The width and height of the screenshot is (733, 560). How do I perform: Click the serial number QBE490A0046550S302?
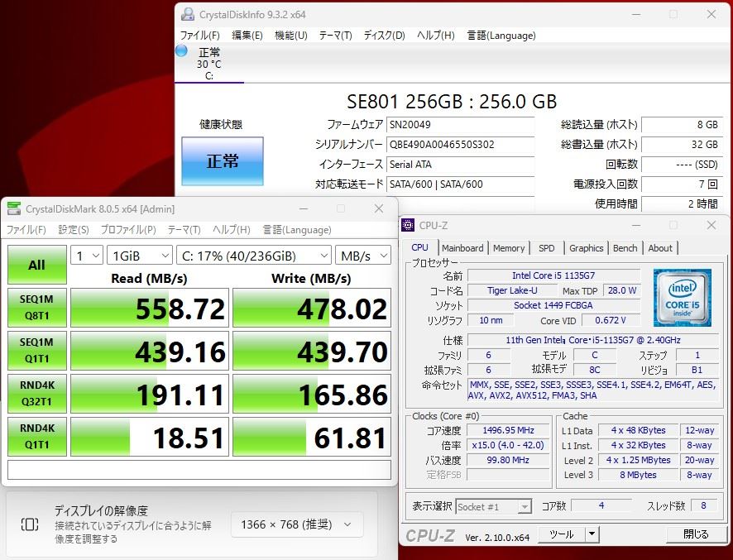[x=461, y=145]
